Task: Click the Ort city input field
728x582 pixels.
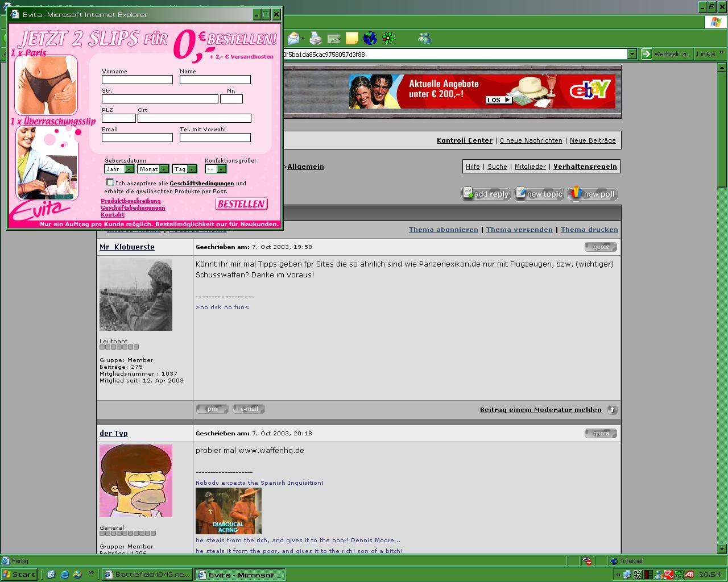Action: (x=195, y=118)
